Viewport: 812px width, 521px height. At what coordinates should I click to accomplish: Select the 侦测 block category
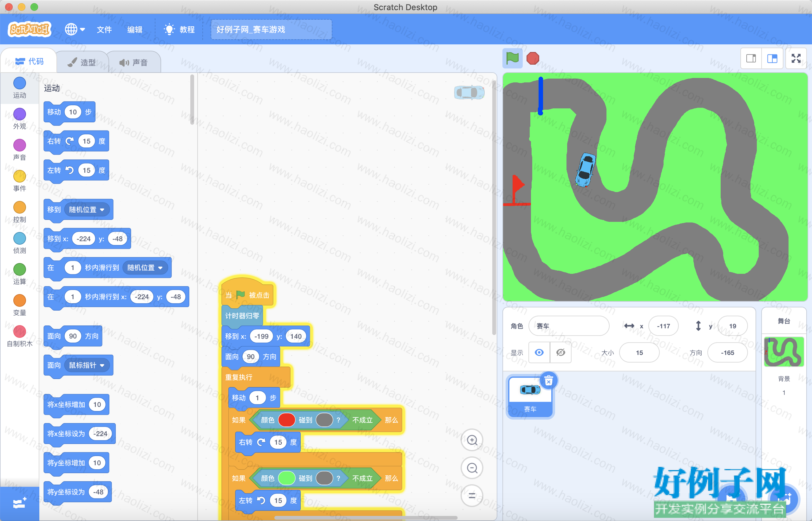pyautogui.click(x=19, y=244)
